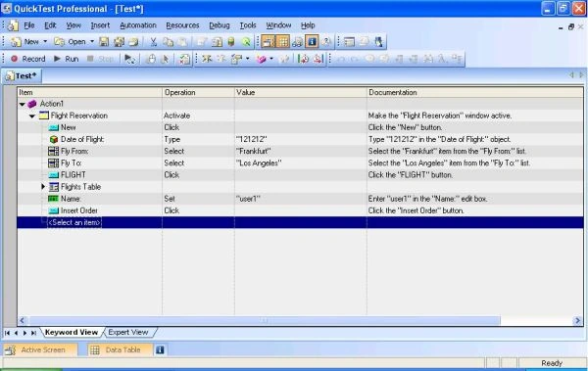Click the Flights Table icon
The image size is (588, 371).
coord(54,187)
